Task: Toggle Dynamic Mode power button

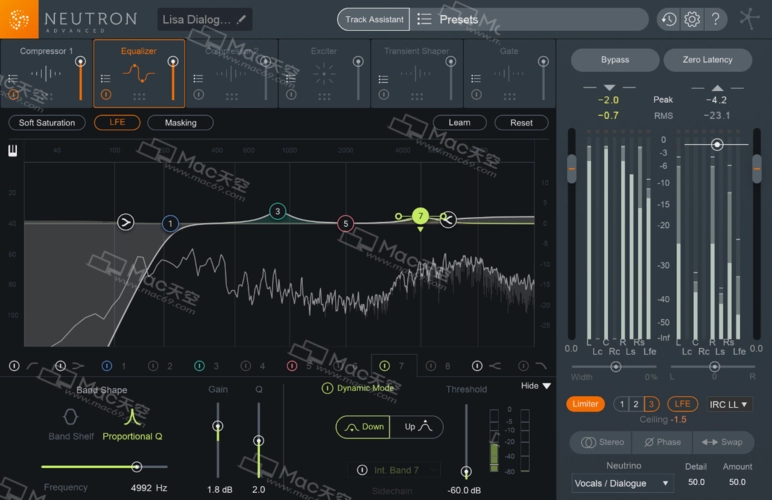Action: point(327,388)
